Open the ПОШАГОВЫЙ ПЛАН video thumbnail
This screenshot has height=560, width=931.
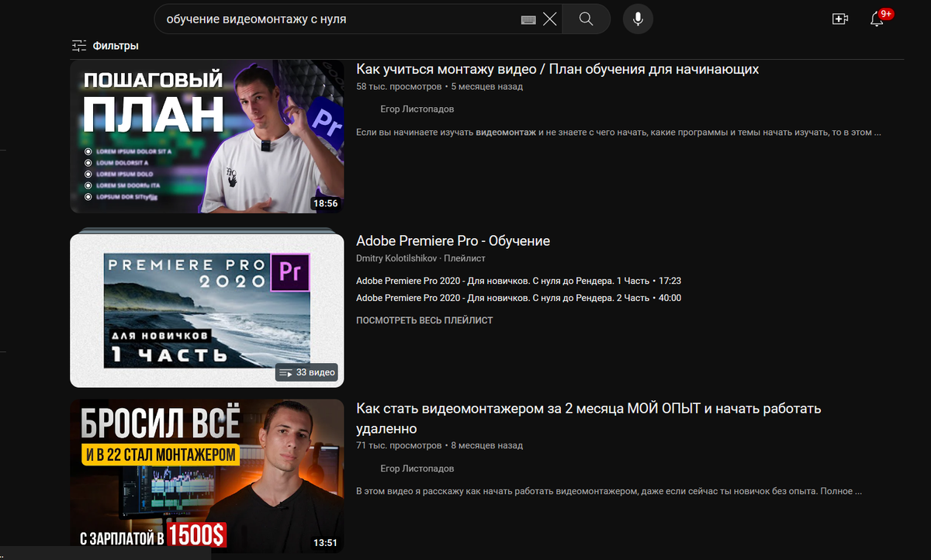pos(207,137)
